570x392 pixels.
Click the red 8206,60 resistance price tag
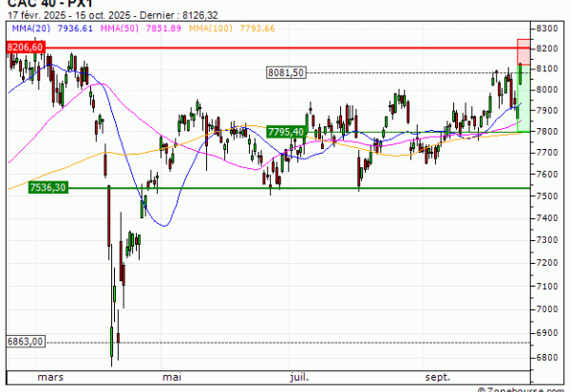tap(26, 47)
